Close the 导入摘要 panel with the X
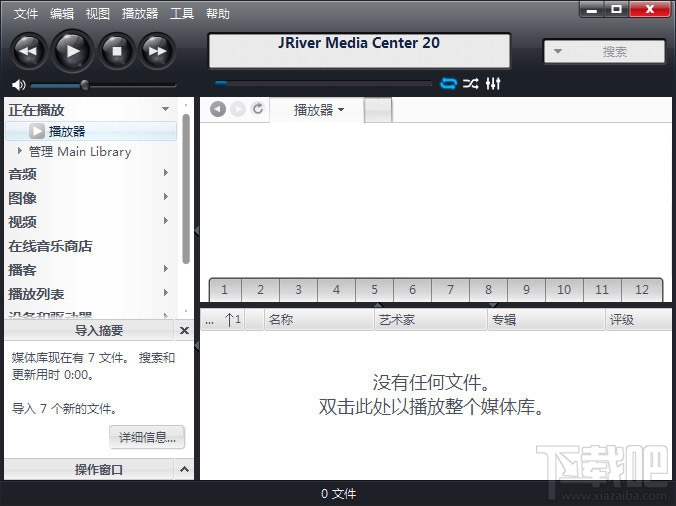This screenshot has height=506, width=676. pos(184,331)
